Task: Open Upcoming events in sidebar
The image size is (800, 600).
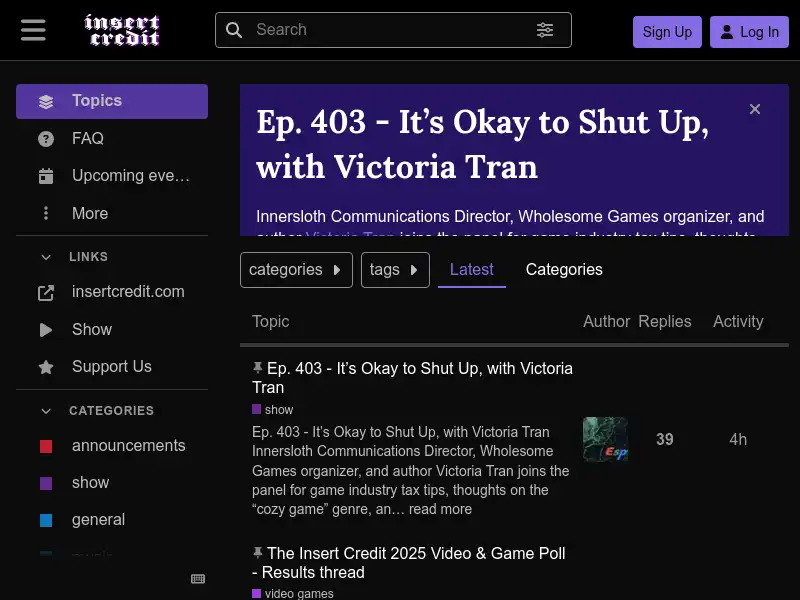Action: [112, 176]
